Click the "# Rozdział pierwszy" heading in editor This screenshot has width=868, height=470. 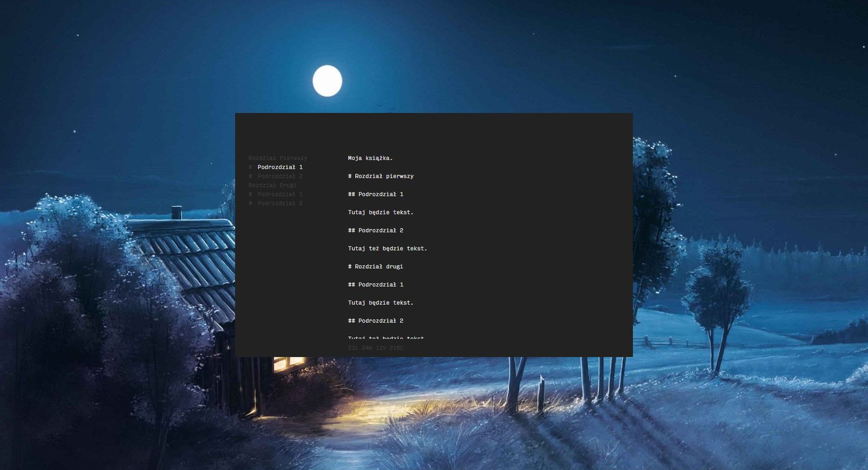point(381,177)
